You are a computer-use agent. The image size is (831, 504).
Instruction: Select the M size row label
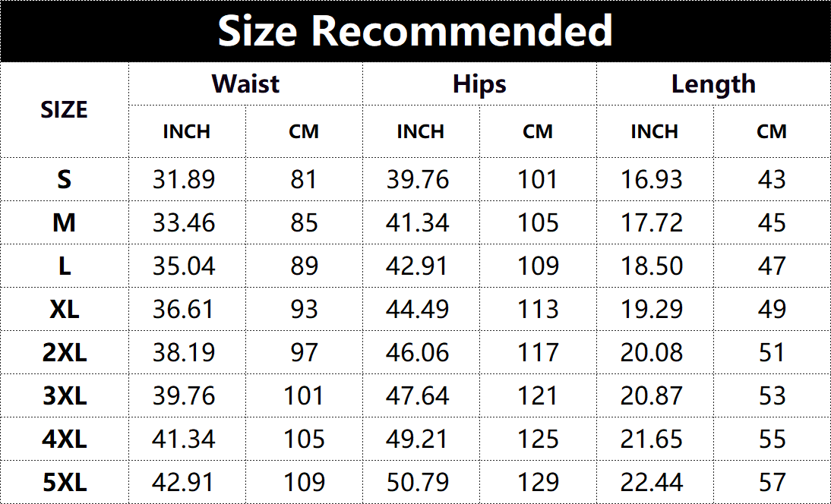[64, 222]
